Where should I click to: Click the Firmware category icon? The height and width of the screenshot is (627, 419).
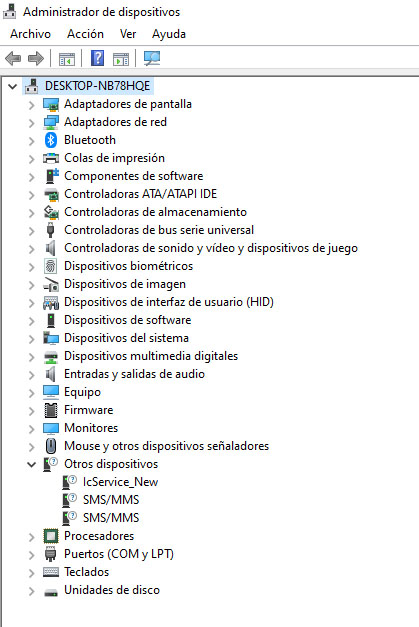pyautogui.click(x=51, y=410)
